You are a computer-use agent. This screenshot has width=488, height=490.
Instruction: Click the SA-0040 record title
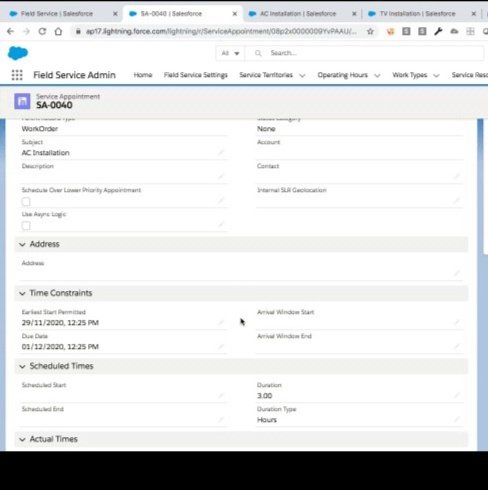pyautogui.click(x=54, y=105)
